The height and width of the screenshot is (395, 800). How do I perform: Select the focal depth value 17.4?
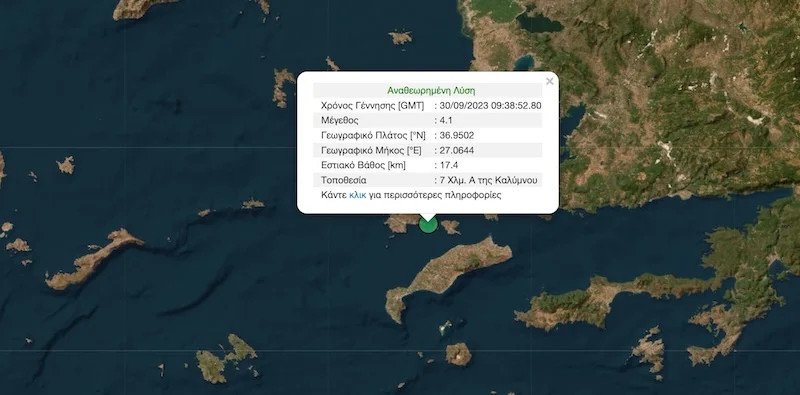(x=447, y=165)
